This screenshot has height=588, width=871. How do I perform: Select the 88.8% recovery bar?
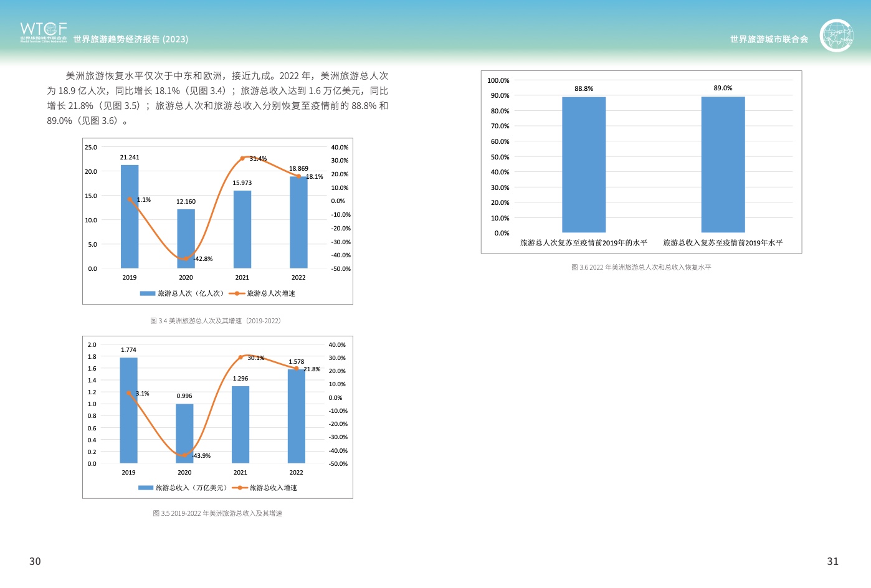tap(584, 165)
